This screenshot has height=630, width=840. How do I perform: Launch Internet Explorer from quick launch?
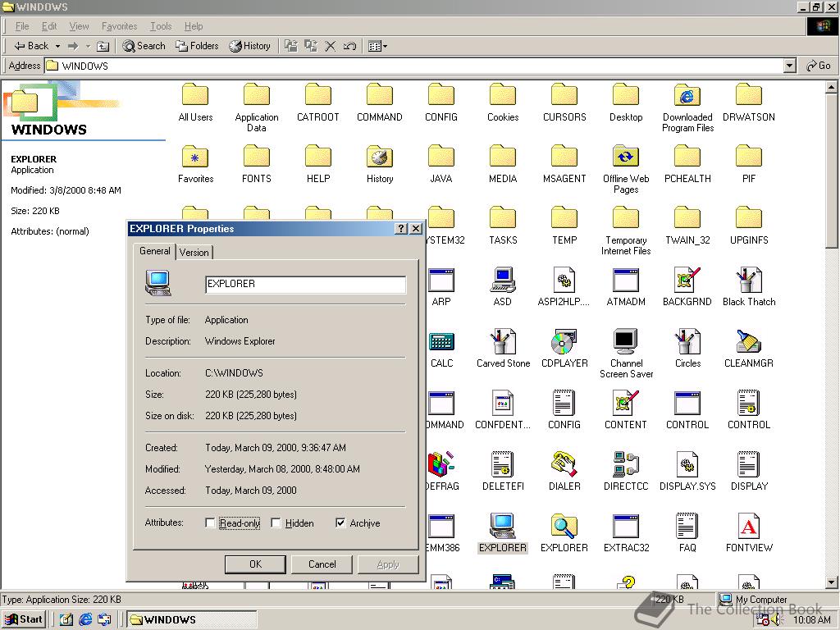coord(85,619)
